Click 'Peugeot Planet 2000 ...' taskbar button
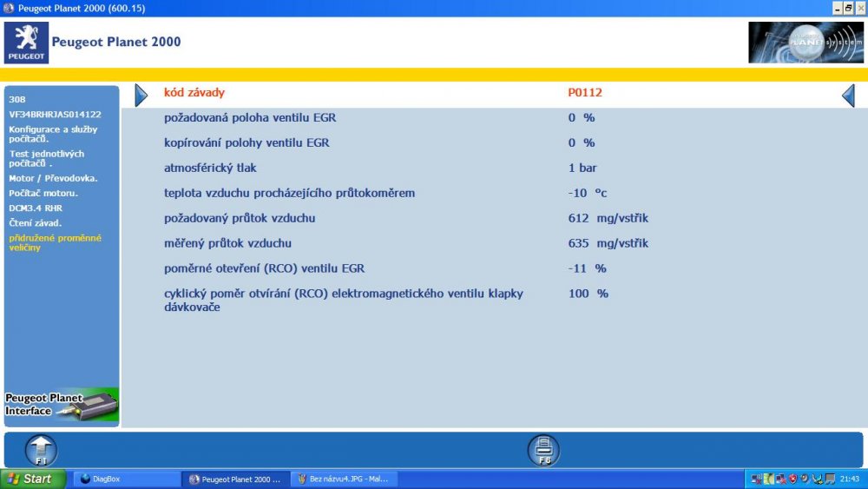This screenshot has width=868, height=489. click(236, 479)
